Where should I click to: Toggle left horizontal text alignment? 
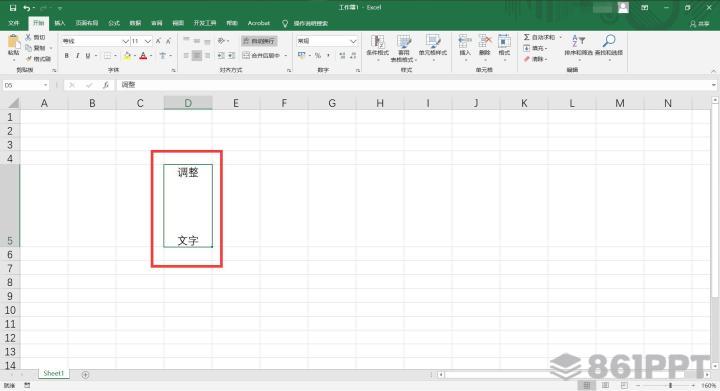tap(186, 56)
